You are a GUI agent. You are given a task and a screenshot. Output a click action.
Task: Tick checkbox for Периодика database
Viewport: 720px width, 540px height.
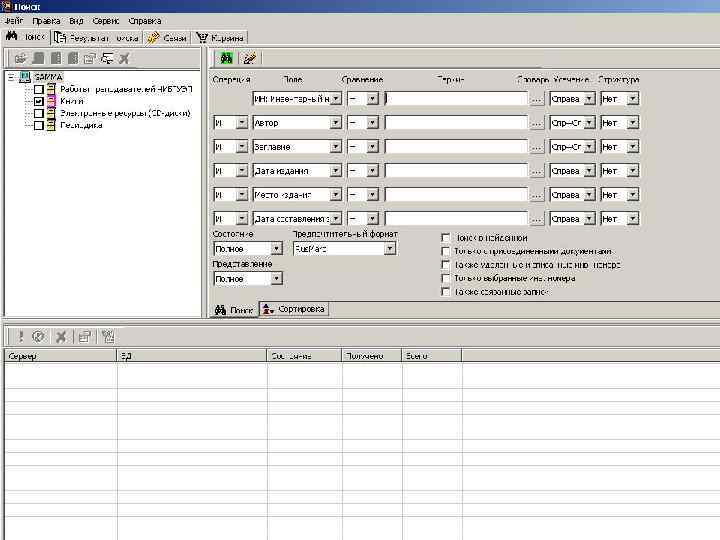(39, 125)
